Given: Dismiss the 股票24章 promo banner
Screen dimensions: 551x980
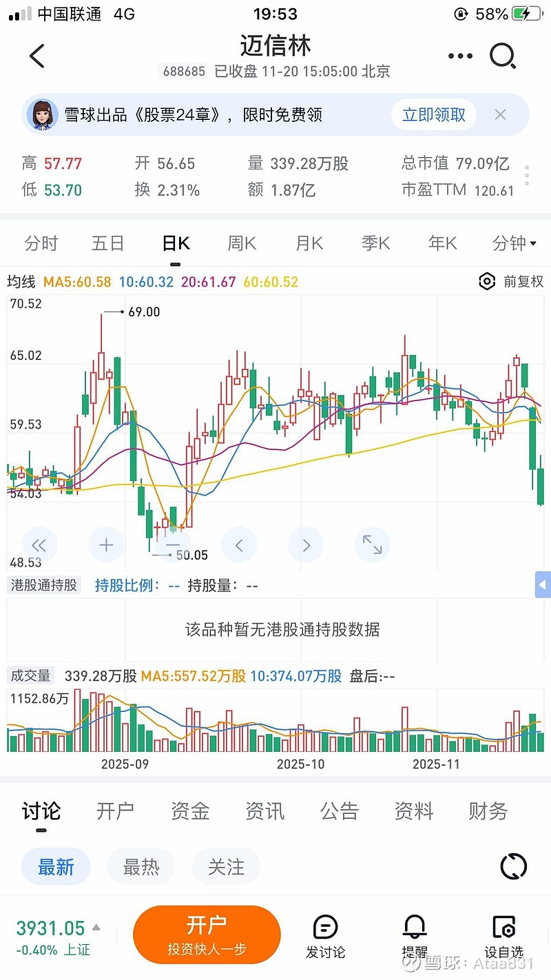Looking at the screenshot, I should coord(501,114).
